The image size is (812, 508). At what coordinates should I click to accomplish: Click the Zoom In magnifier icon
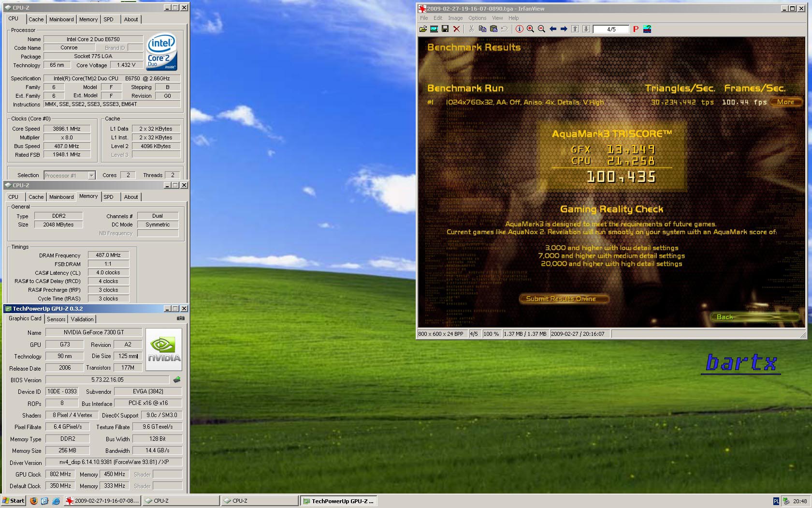[531, 29]
